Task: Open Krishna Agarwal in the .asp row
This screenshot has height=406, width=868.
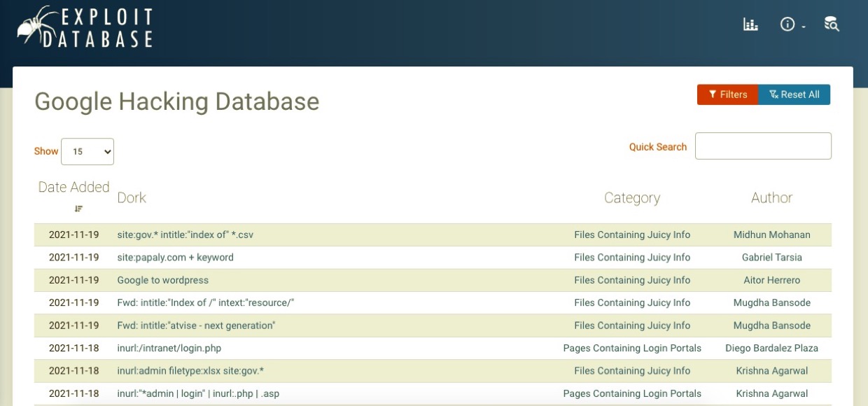Action: point(771,393)
